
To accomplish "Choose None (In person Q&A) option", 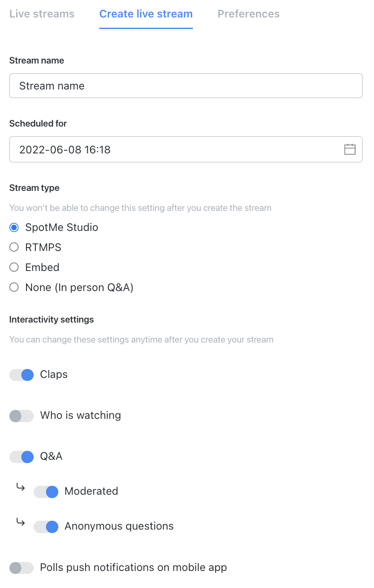I will point(14,287).
